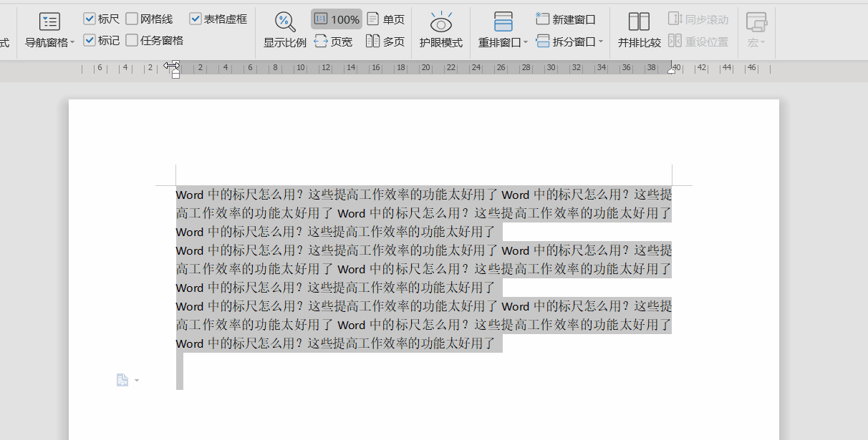Click the paragraph layout icon beside text

point(122,380)
